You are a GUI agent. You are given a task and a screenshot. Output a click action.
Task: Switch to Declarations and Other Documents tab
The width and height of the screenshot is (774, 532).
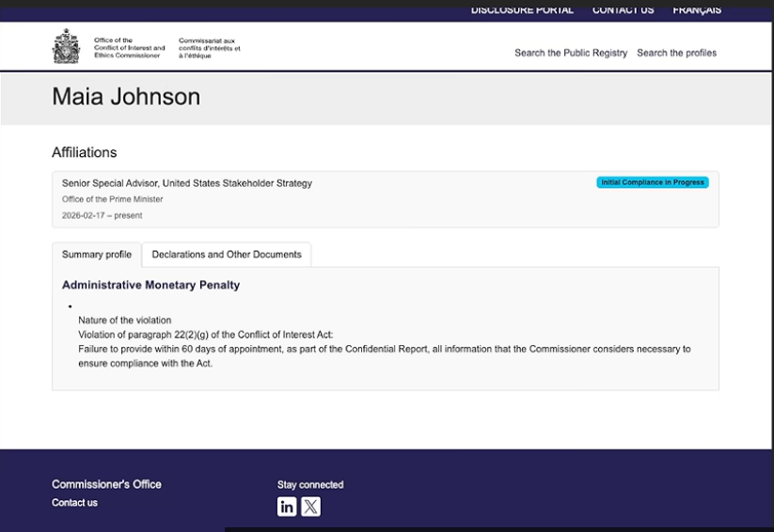click(x=227, y=255)
